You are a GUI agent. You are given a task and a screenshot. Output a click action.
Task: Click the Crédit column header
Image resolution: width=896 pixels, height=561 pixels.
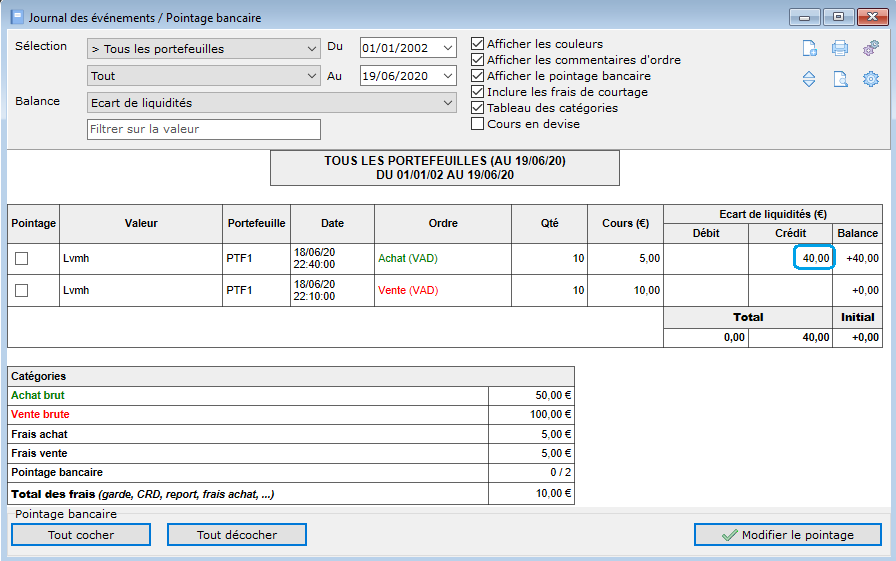[x=790, y=233]
